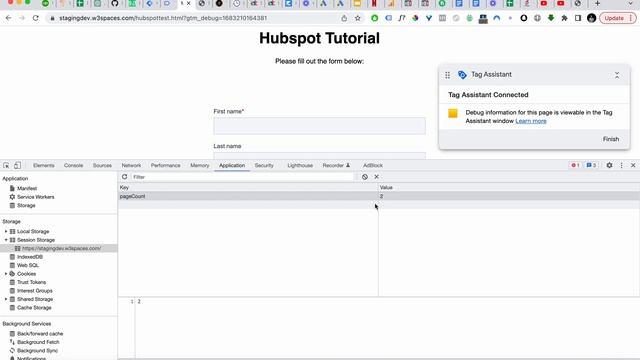Switch to the Security tab

point(264,165)
